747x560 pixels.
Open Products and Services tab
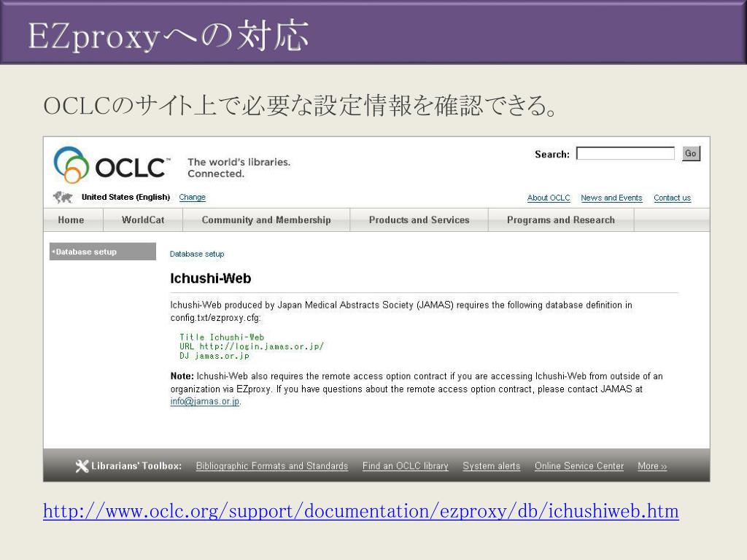point(419,220)
